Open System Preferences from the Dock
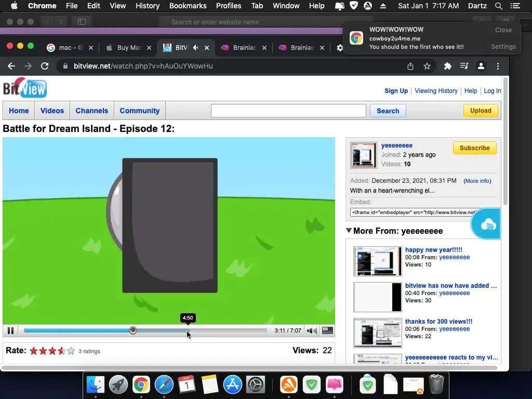The height and width of the screenshot is (399, 532). coord(255,385)
